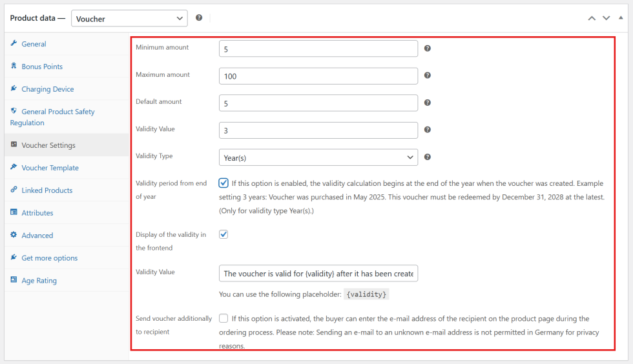The width and height of the screenshot is (633, 364).
Task: Click the validity text message field
Action: 318,274
